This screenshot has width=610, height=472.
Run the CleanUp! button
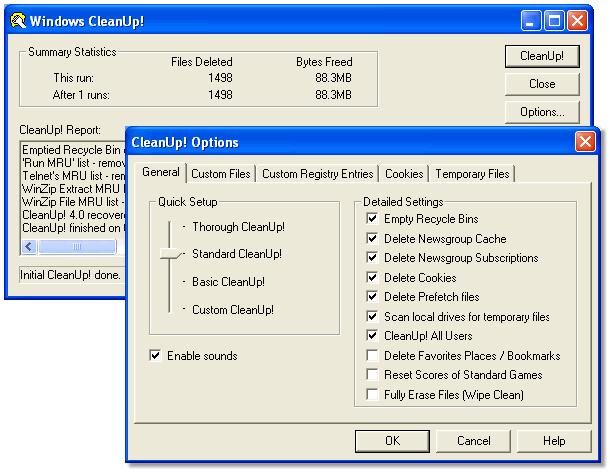[542, 56]
